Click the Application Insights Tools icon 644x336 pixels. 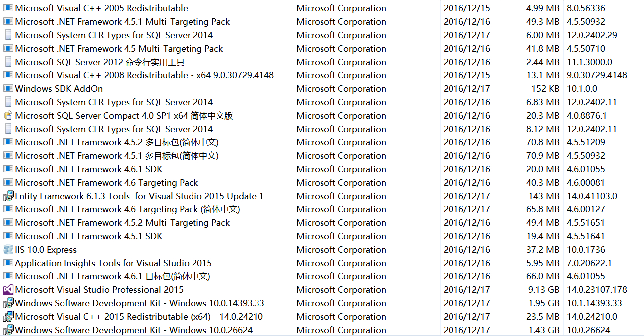coord(8,263)
